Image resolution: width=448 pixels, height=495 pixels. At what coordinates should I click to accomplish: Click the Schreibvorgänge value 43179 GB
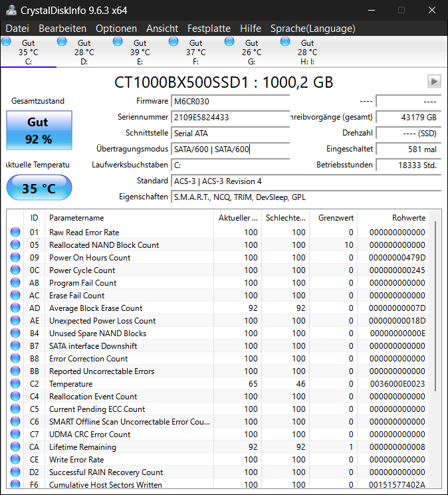[409, 117]
